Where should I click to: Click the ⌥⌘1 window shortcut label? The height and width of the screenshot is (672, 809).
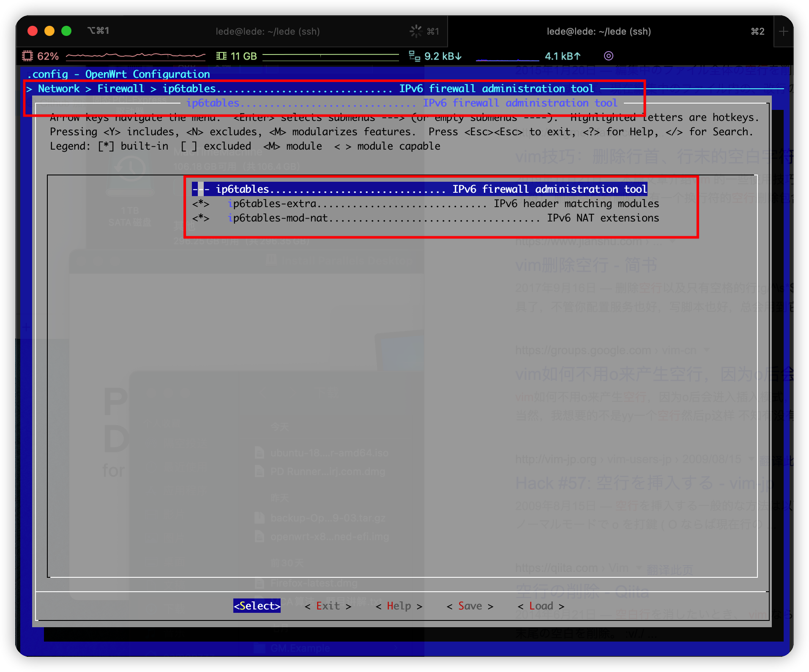coord(98,30)
